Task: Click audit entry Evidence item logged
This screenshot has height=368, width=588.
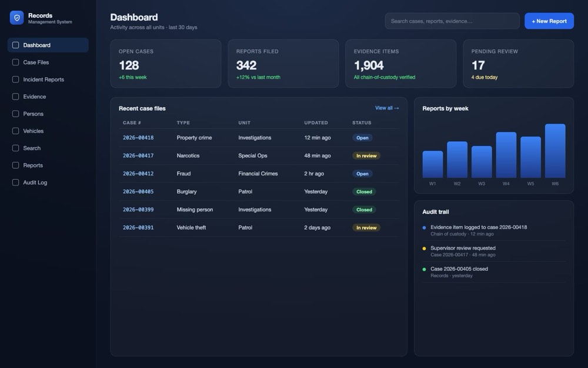Action: tap(494, 230)
